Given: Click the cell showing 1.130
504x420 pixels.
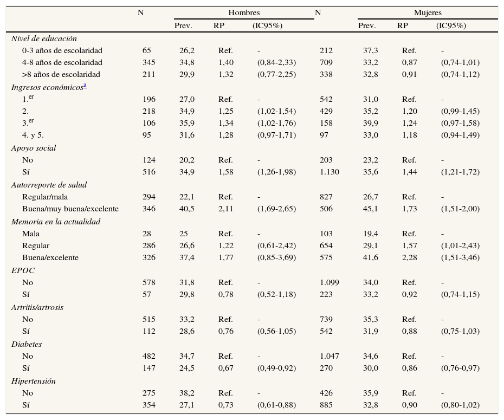Looking at the screenshot, I should [330, 172].
